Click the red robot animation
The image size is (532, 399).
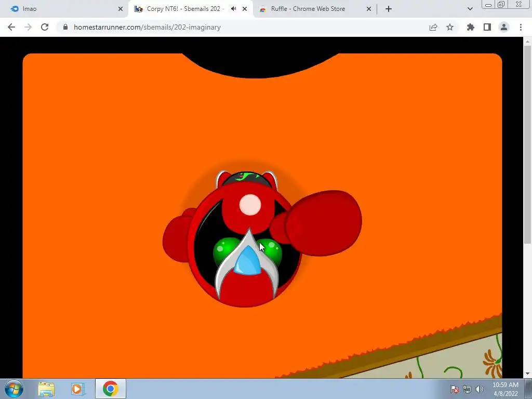(x=262, y=239)
